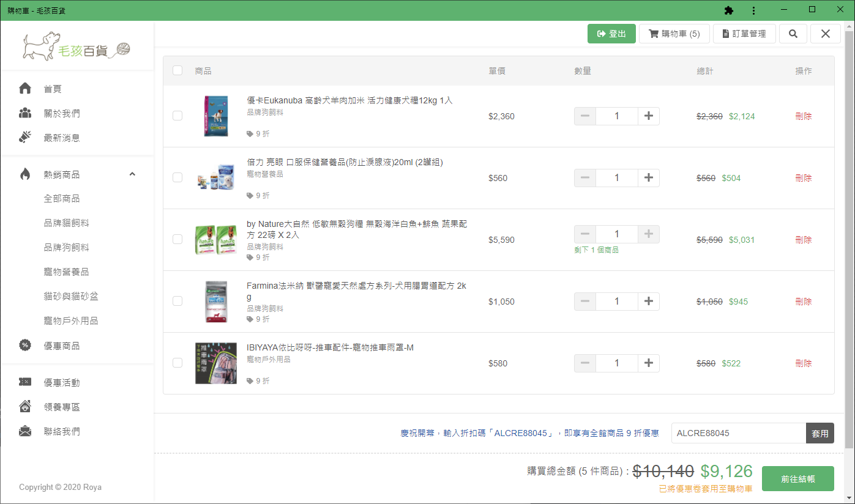Open 訂單管理 order management
This screenshot has width=855, height=504.
pyautogui.click(x=744, y=34)
